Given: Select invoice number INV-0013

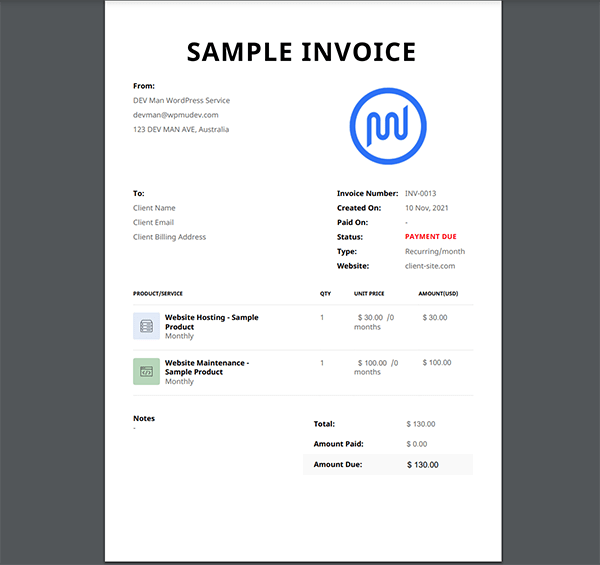Looking at the screenshot, I should pyautogui.click(x=421, y=194).
